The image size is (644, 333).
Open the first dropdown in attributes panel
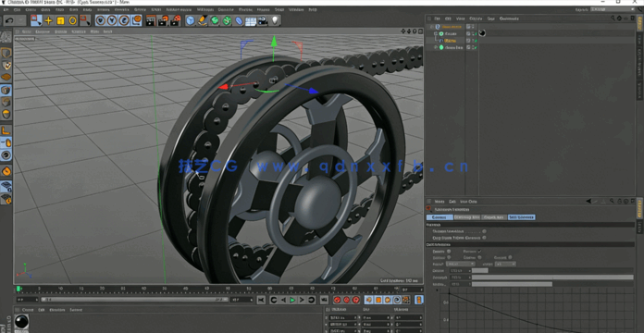(x=461, y=264)
